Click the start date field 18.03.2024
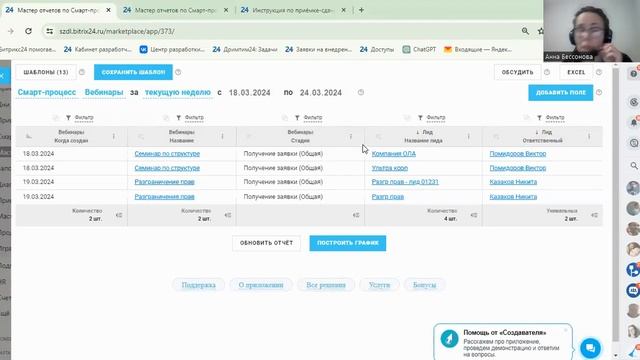 (249, 93)
